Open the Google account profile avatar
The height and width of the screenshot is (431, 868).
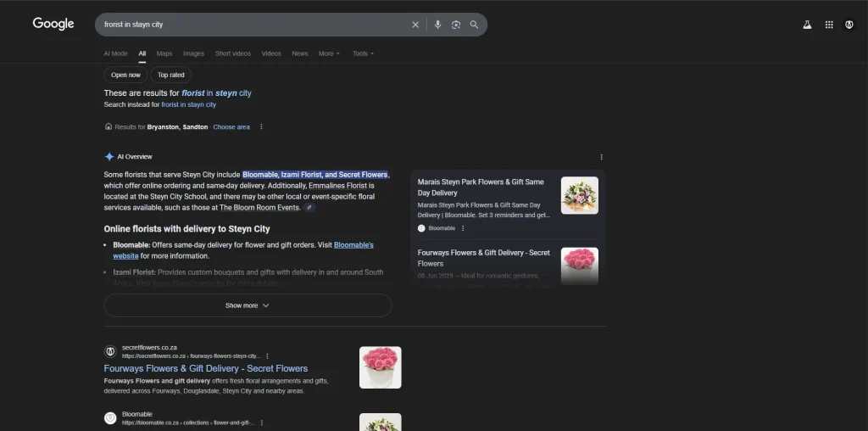849,25
